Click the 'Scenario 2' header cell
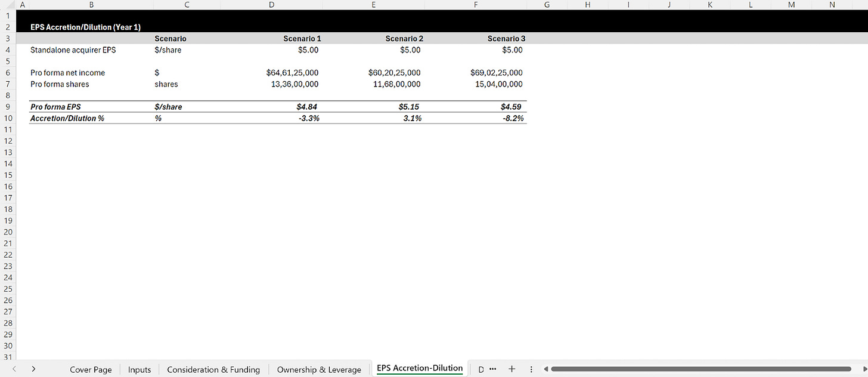 pos(404,39)
